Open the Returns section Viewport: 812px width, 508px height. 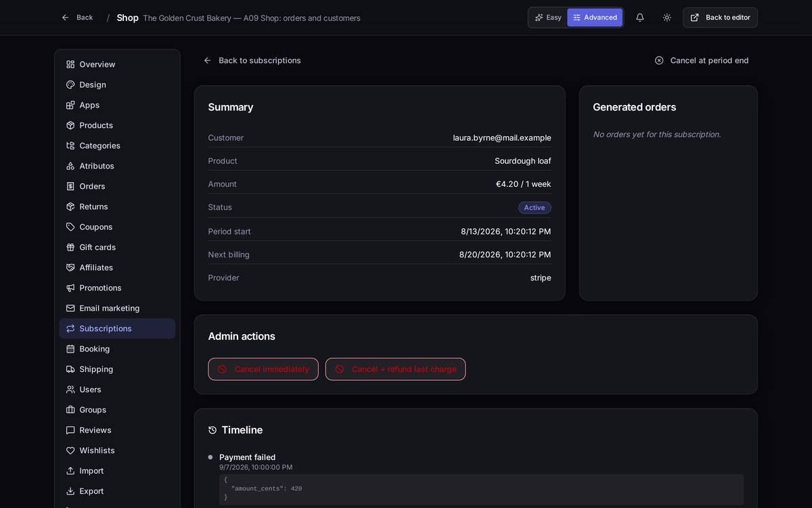117,207
